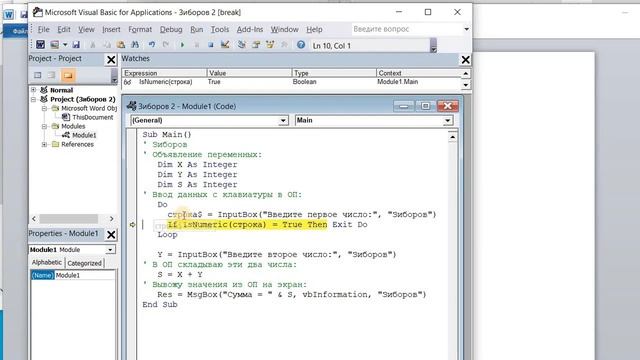640x360 pixels.
Task: Click Toolbar Options arrow at toolbar end
Action: click(433, 45)
